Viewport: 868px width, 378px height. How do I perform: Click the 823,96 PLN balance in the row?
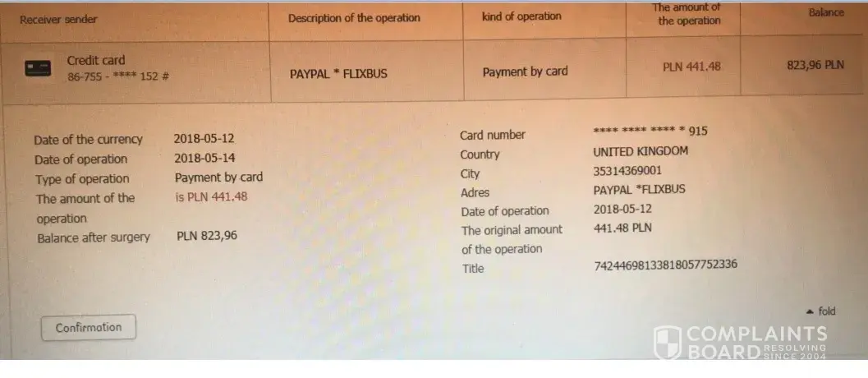point(815,65)
